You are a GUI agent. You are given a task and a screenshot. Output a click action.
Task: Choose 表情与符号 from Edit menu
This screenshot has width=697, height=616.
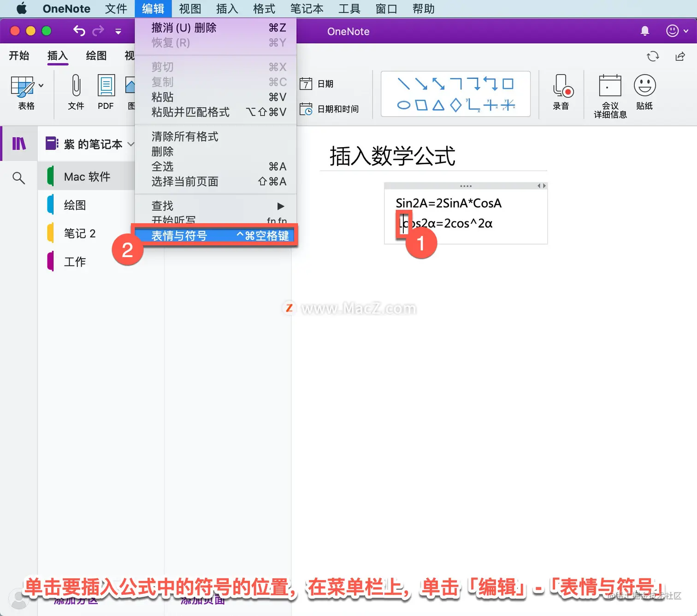tap(216, 236)
